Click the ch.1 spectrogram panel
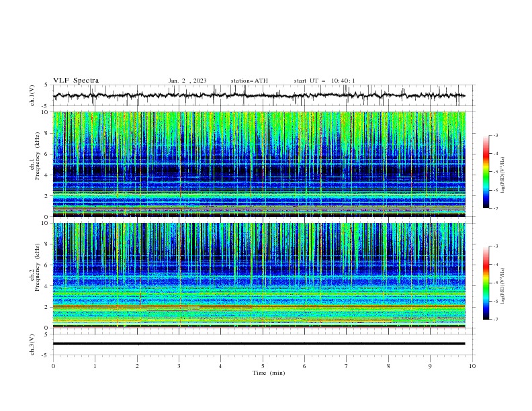Image resolution: width=532 pixels, height=411 pixels. click(x=259, y=164)
